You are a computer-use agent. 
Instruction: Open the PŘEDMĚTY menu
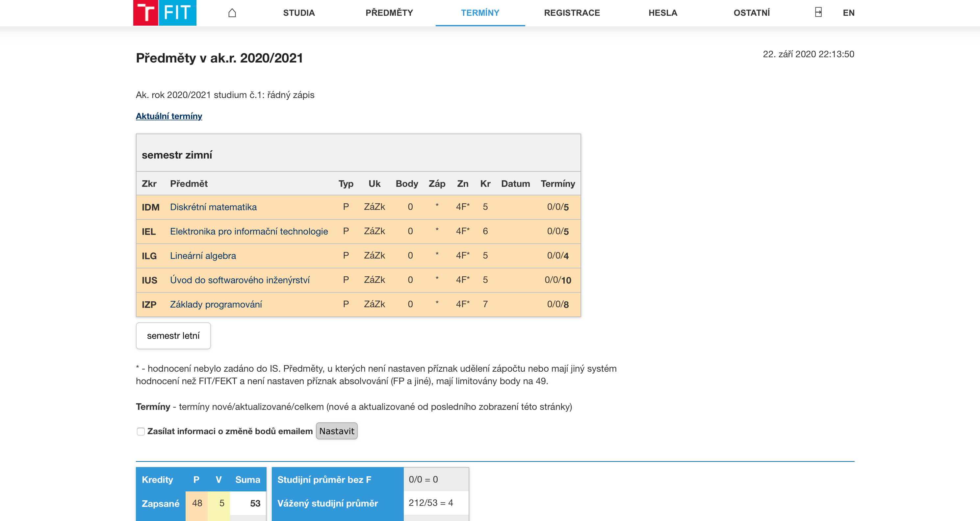click(x=389, y=13)
